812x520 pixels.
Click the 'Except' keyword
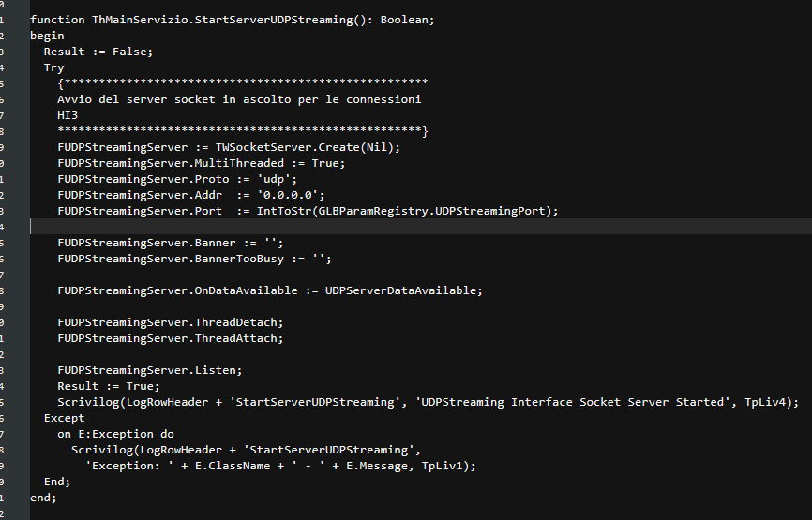pyautogui.click(x=64, y=418)
